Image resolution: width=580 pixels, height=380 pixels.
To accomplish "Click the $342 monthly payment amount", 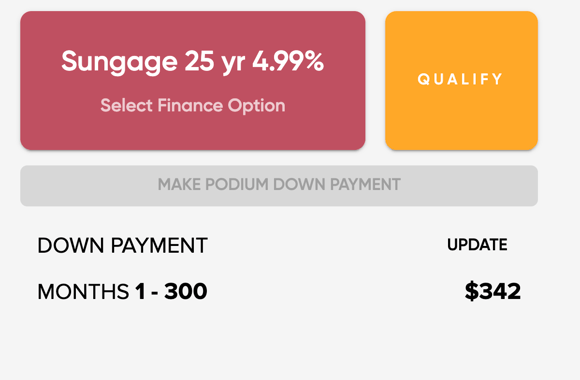I will click(493, 291).
